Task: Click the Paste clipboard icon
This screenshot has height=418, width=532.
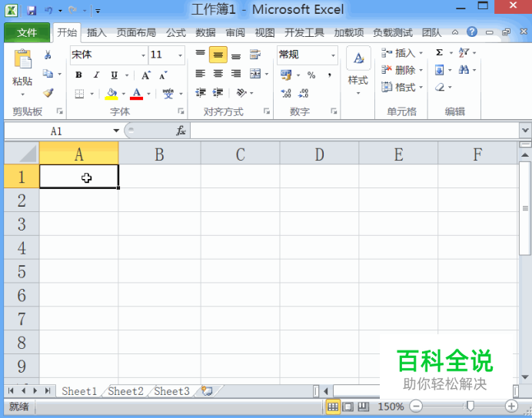Action: pos(22,58)
